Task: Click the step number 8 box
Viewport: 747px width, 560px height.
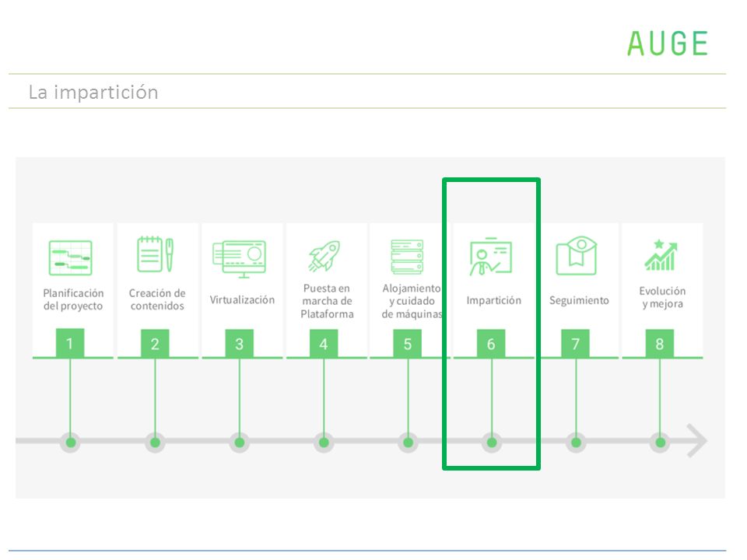Action: point(660,343)
